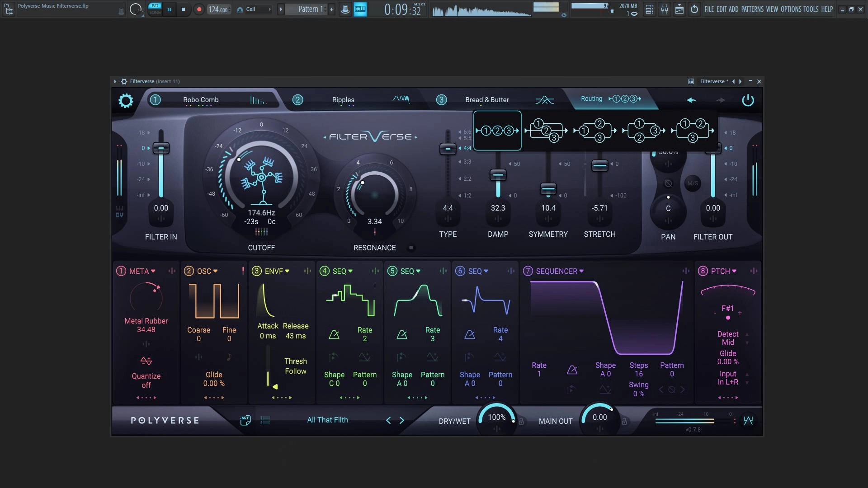Click the PTCH modulation assign icon
The image size is (868, 488).
(x=754, y=271)
